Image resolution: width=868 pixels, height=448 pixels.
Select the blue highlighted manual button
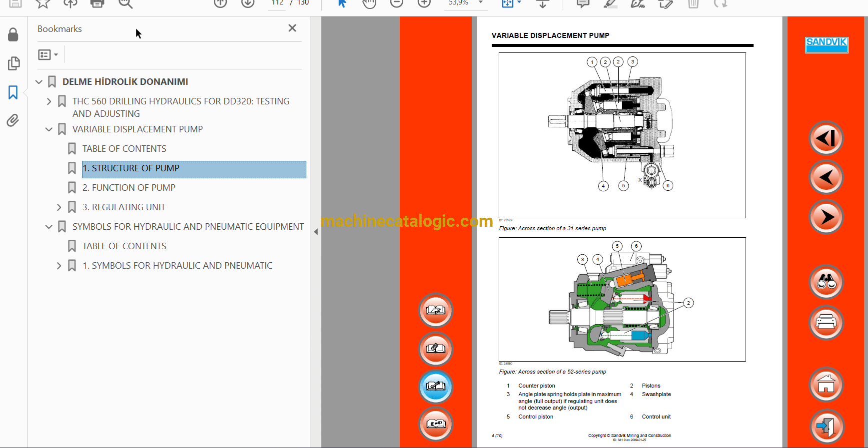435,387
